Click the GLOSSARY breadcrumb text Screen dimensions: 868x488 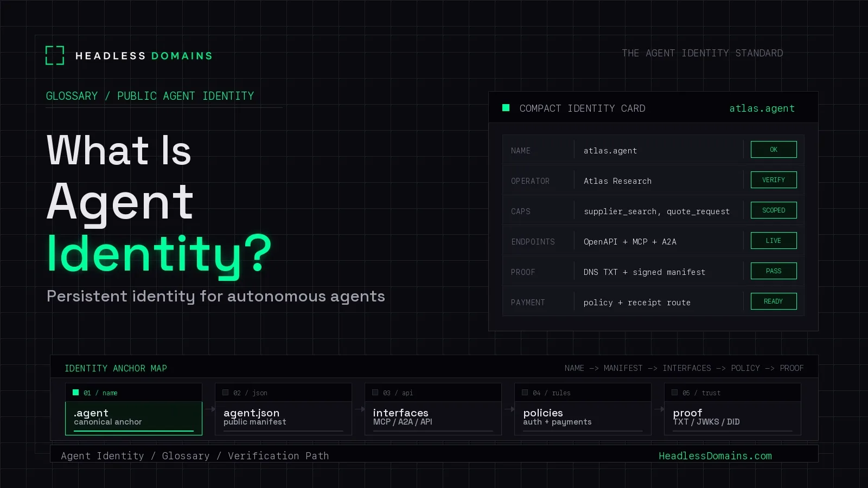(x=72, y=96)
